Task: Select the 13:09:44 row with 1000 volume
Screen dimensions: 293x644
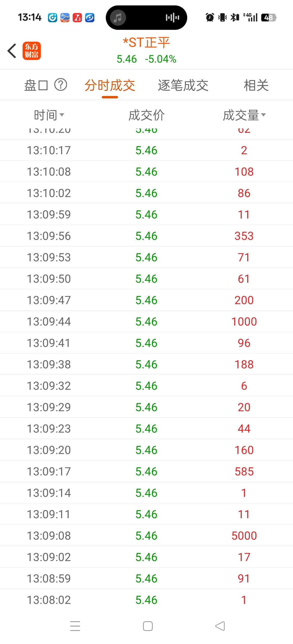Action: point(146,321)
